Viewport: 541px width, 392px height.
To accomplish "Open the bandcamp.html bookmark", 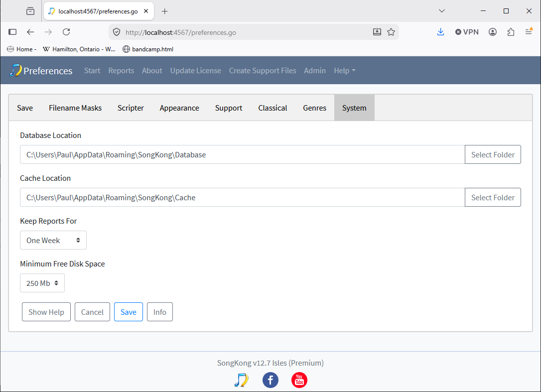I will pyautogui.click(x=148, y=49).
